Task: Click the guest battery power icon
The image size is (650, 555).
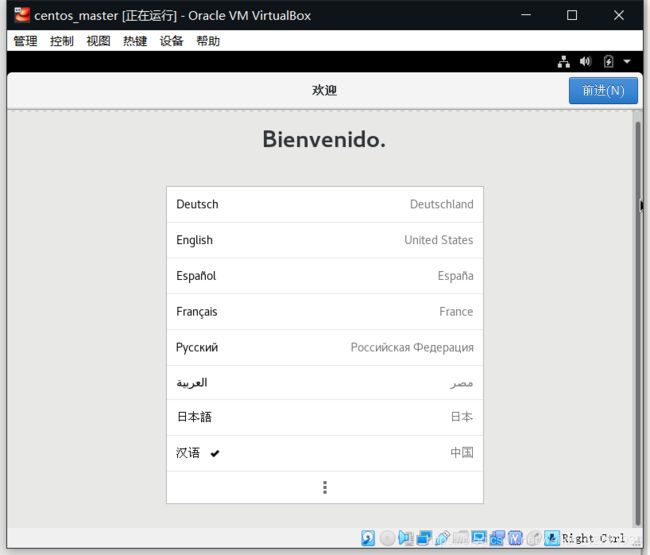Action: (x=608, y=62)
